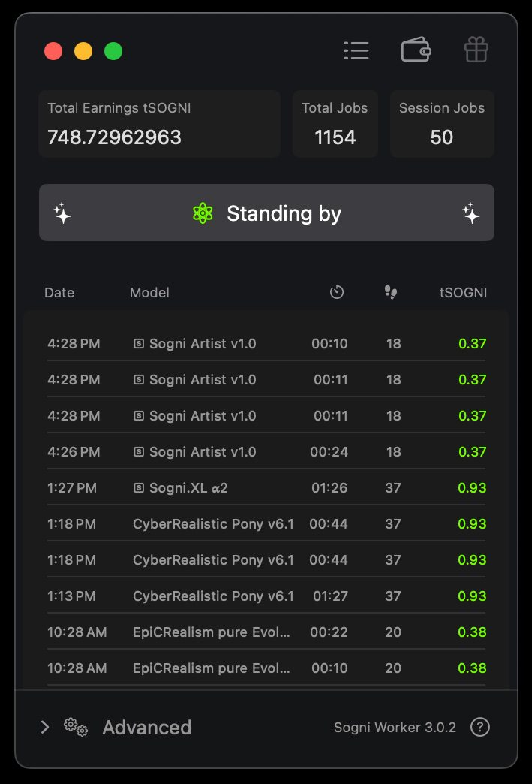Screen dimensions: 532x784
Task: Click the help question mark icon
Action: (x=480, y=727)
